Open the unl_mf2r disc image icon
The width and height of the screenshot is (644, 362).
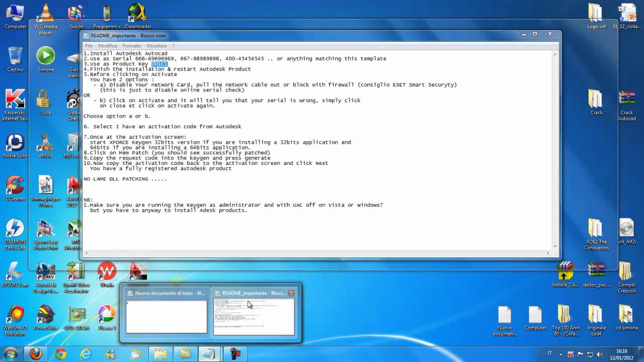627,232
